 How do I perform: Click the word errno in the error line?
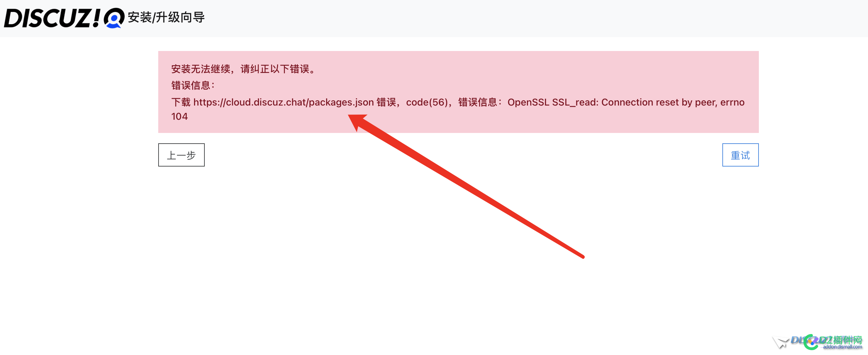[x=732, y=102]
